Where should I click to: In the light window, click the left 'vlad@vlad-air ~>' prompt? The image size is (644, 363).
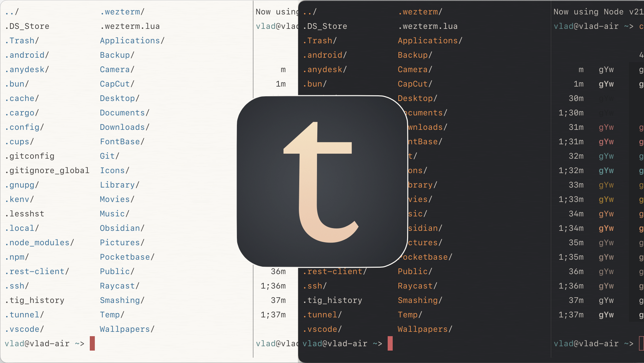(x=45, y=344)
